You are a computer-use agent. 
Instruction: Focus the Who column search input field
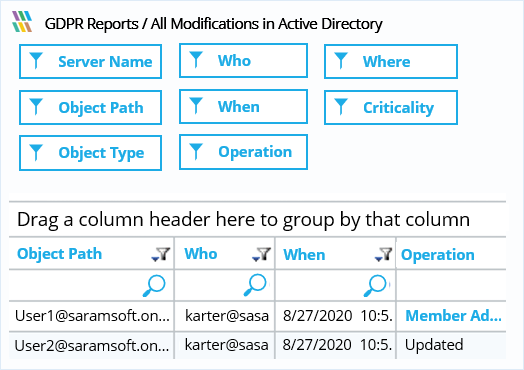click(x=225, y=285)
